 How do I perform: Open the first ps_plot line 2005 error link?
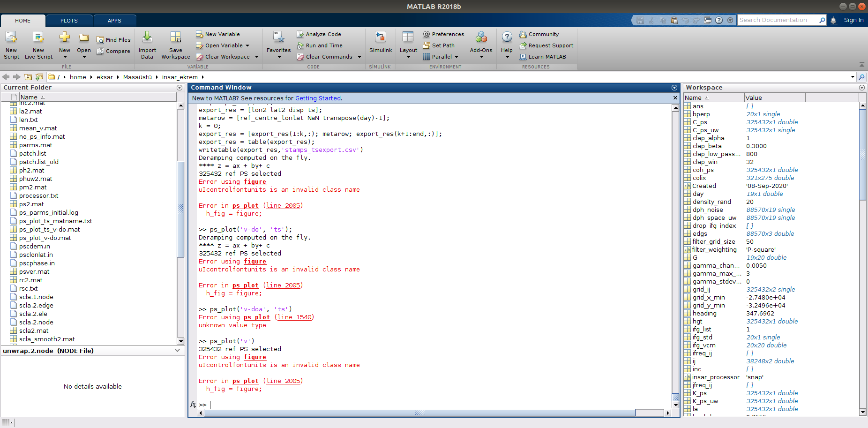pos(283,206)
